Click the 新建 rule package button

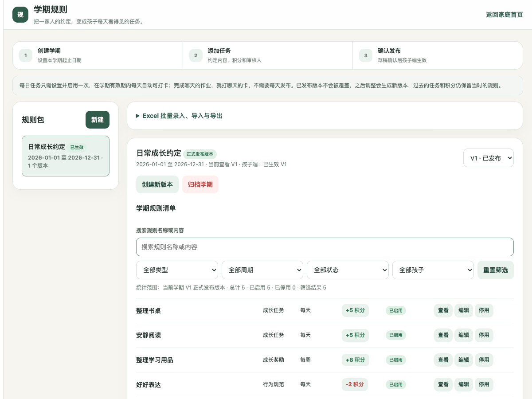pyautogui.click(x=98, y=120)
